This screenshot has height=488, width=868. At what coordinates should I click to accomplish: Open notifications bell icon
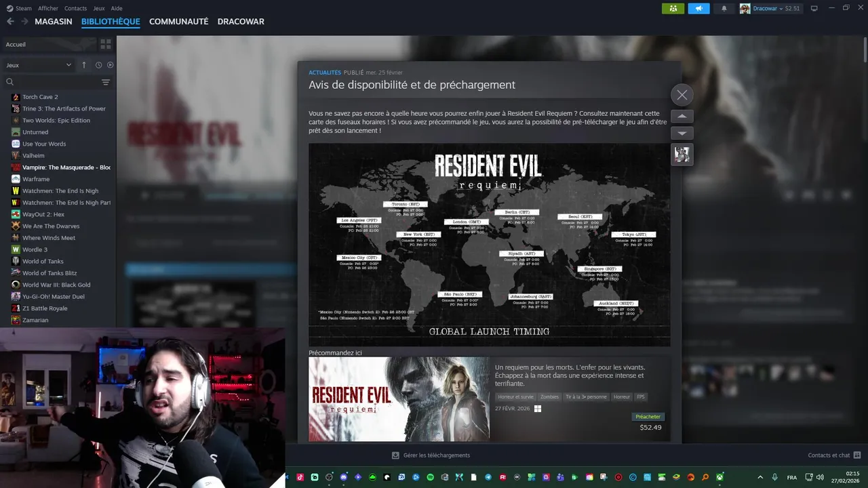click(724, 8)
